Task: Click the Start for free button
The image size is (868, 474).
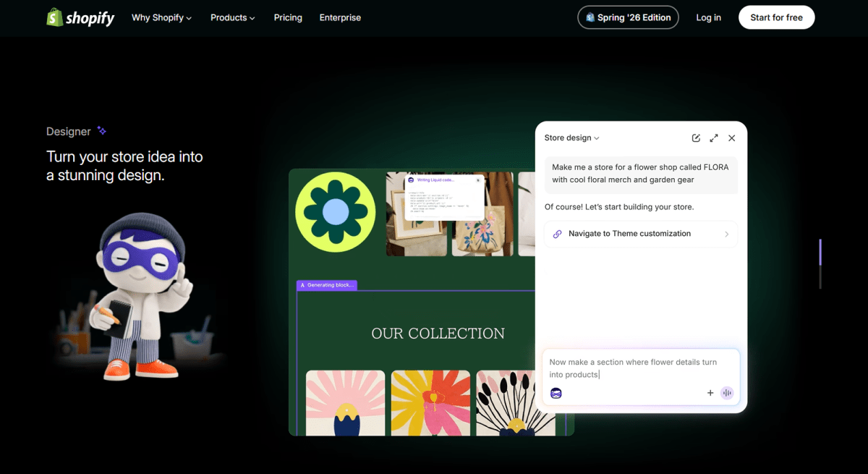Action: 776,17
